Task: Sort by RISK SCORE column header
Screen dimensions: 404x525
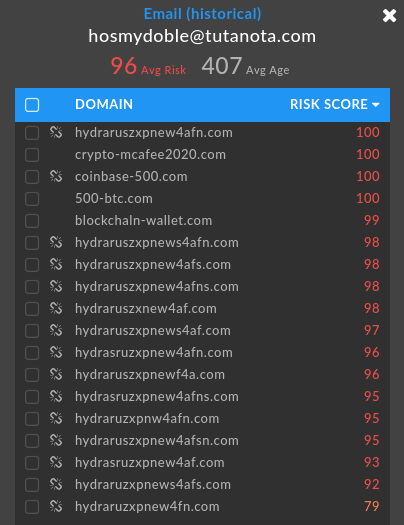Action: point(329,104)
